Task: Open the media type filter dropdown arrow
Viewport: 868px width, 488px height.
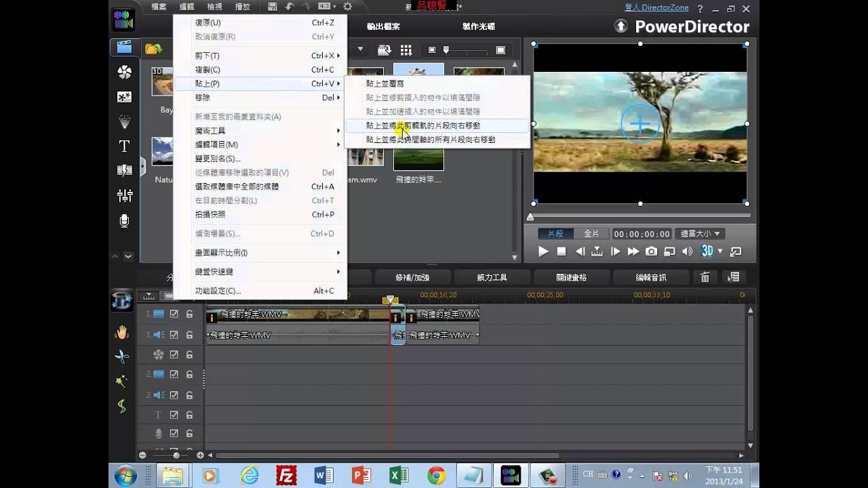Action: point(361,49)
